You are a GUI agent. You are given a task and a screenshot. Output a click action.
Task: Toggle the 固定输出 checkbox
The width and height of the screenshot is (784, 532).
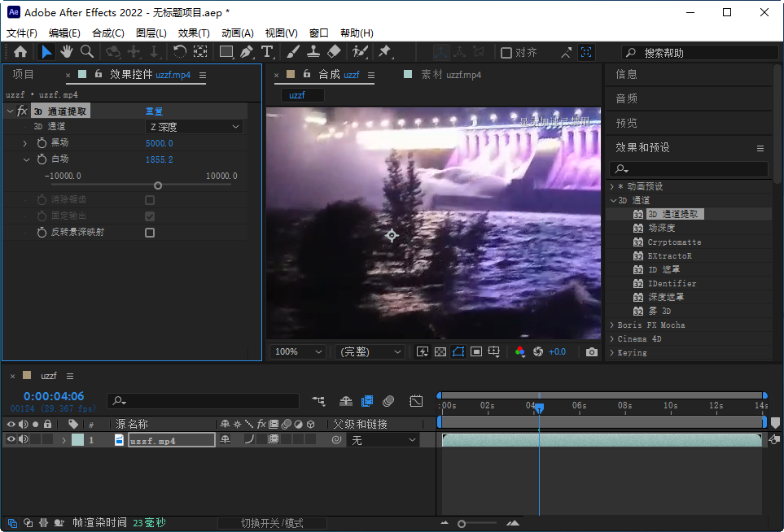tap(150, 216)
